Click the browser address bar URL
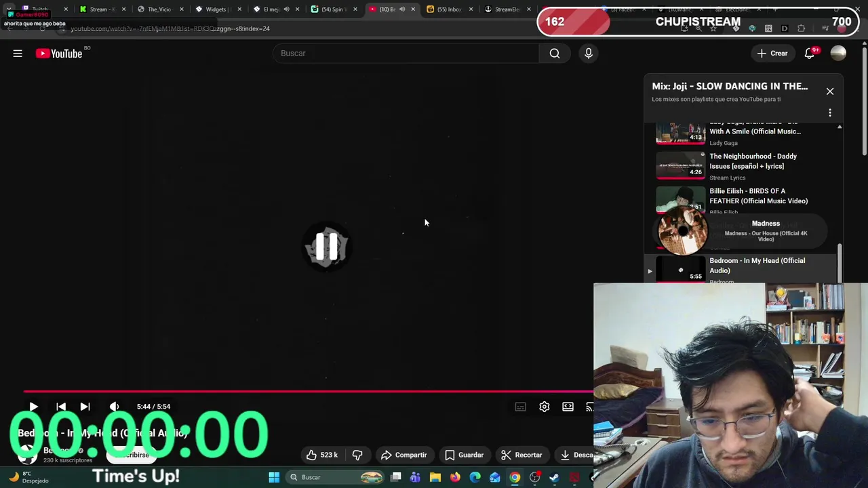 (170, 28)
